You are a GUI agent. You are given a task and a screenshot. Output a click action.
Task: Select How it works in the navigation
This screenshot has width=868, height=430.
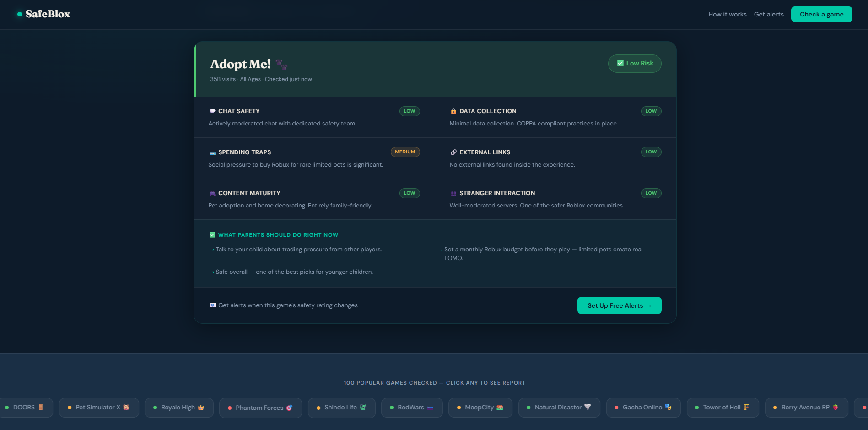[727, 14]
